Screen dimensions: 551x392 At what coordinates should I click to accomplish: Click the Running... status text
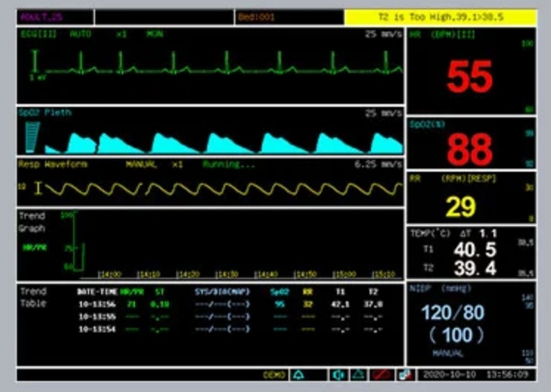229,164
